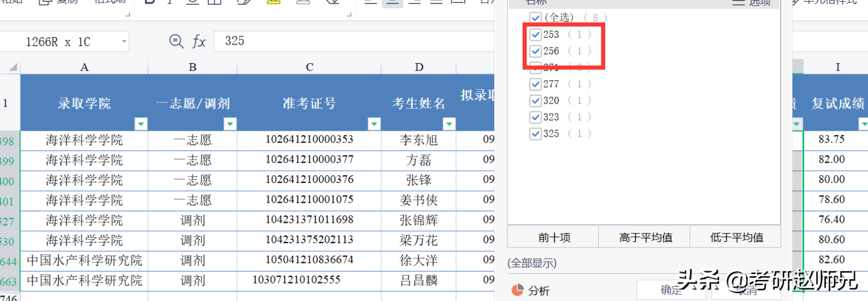Select cell with name 张锦辉
868x301 pixels.
[419, 220]
